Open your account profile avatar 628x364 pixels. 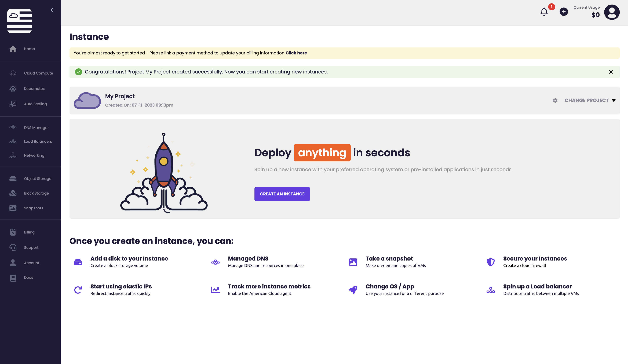[612, 12]
